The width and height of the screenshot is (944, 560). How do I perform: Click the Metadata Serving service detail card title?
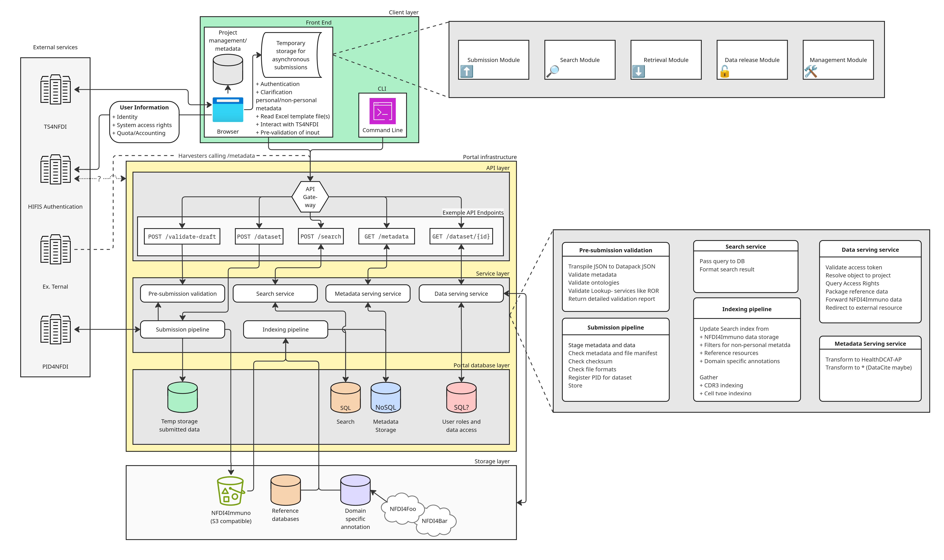870,344
